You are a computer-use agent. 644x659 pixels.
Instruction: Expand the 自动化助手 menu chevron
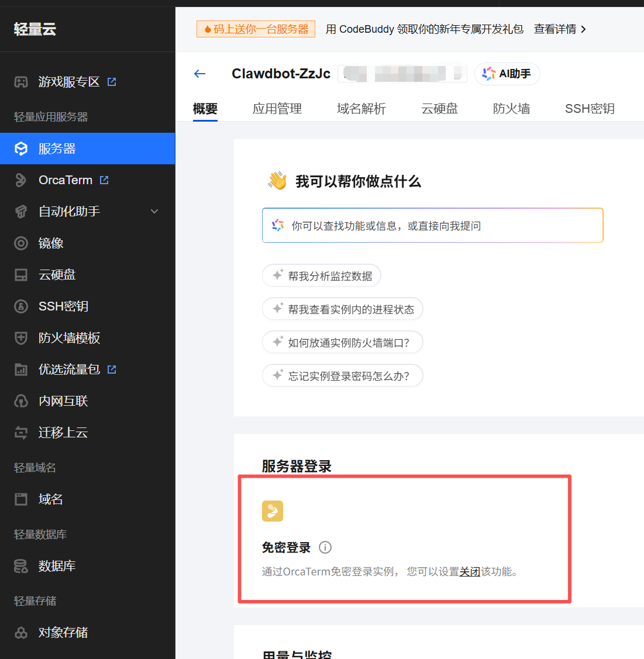click(x=154, y=212)
